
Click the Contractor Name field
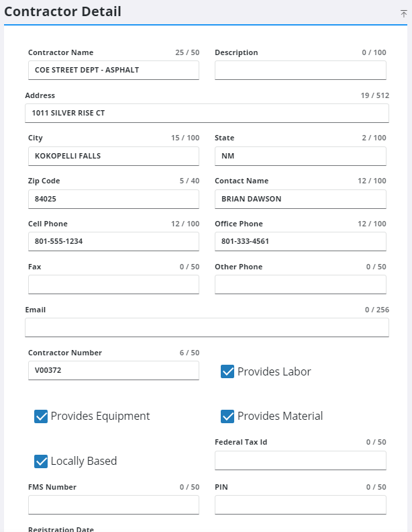click(x=113, y=71)
